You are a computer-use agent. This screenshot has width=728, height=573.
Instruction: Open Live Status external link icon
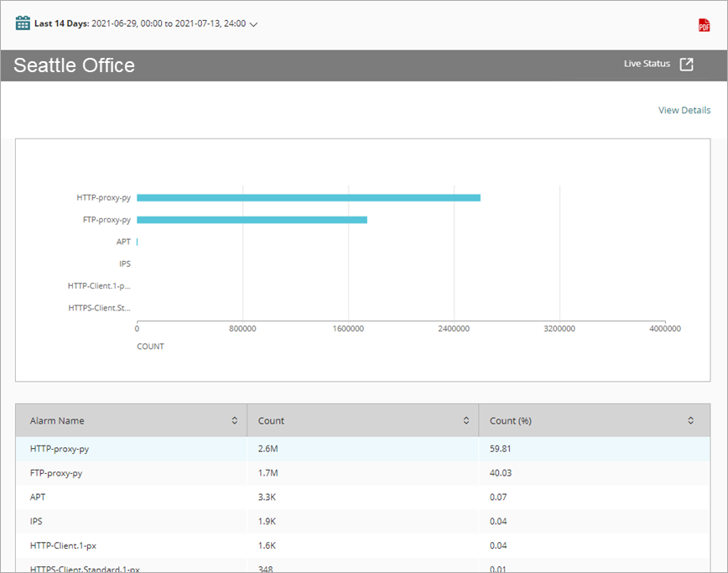coord(686,65)
